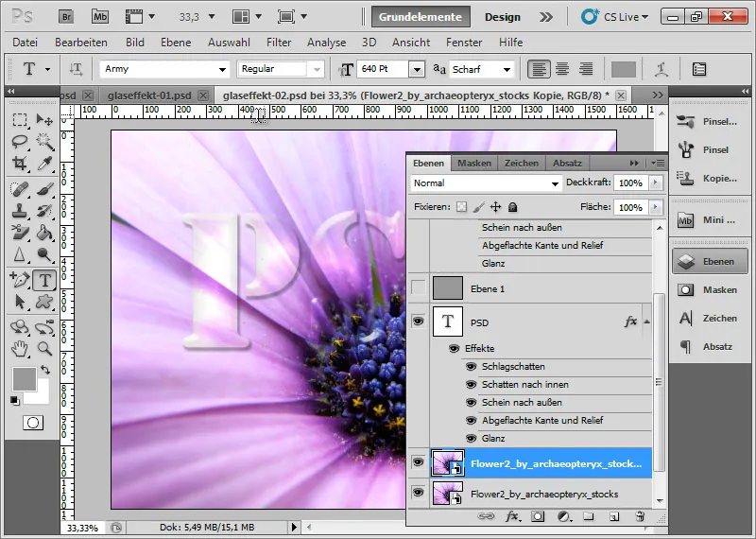Select the Lasso tool
Screen dimensions: 756x539
[x=20, y=142]
